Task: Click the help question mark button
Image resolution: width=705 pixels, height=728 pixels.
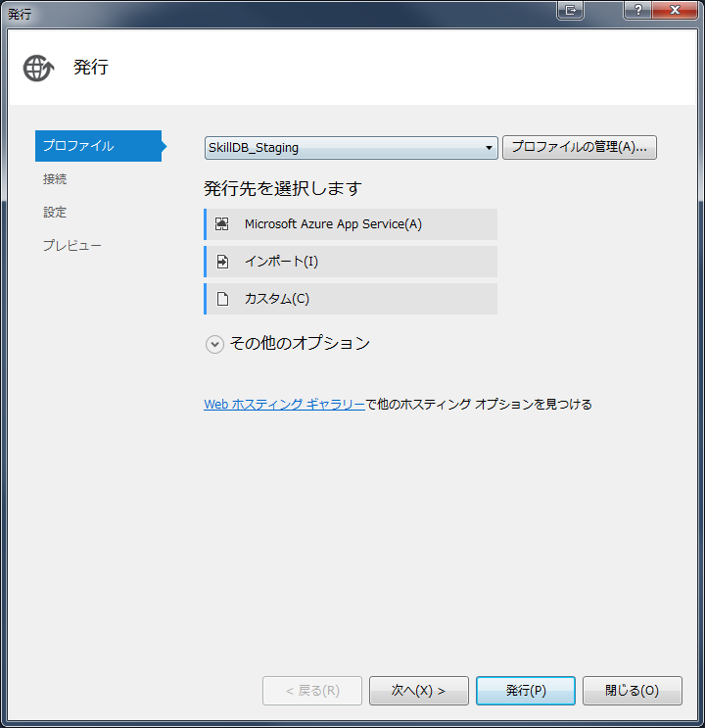Action: pyautogui.click(x=637, y=10)
